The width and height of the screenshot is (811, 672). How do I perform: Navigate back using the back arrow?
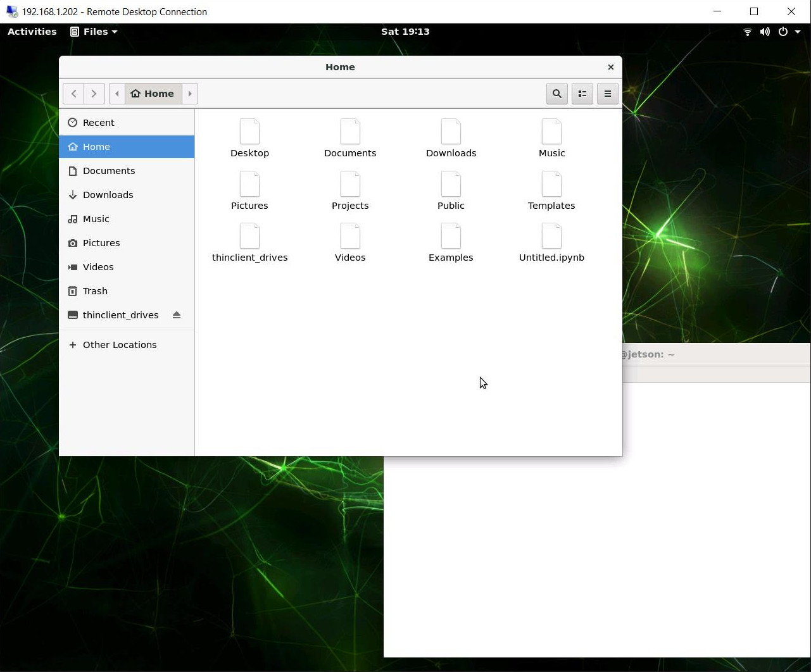point(73,93)
